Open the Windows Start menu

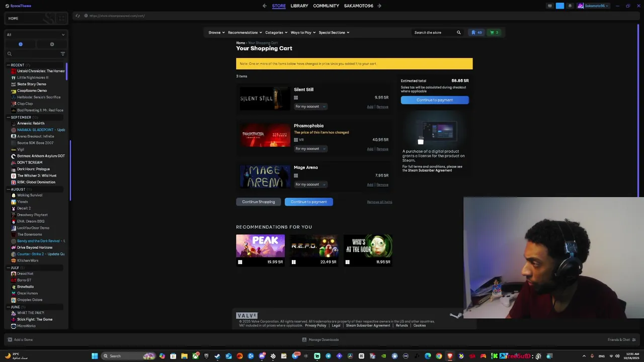click(95, 356)
